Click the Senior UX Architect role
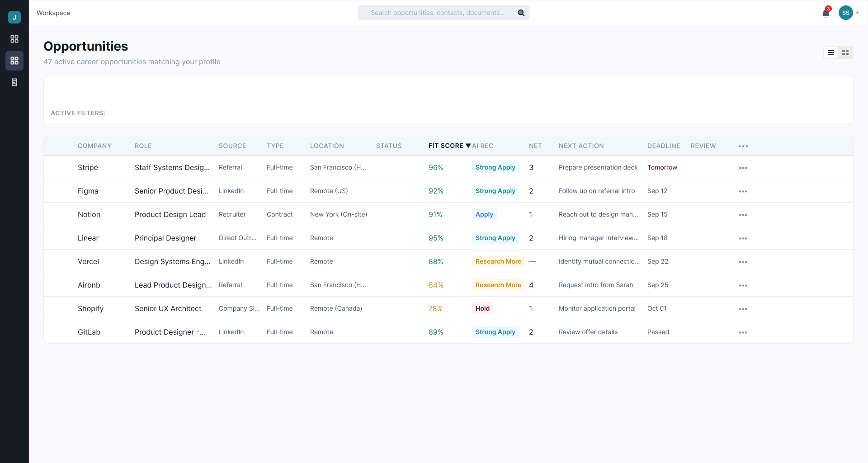 (x=168, y=308)
